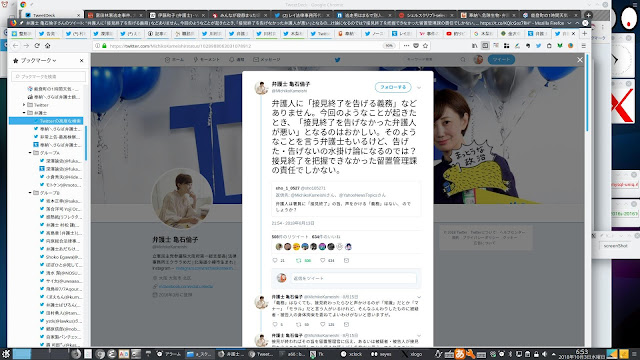Like the main tweet heart icon
Image resolution: width=640 pixels, height=360 pixels.
click(x=322, y=260)
